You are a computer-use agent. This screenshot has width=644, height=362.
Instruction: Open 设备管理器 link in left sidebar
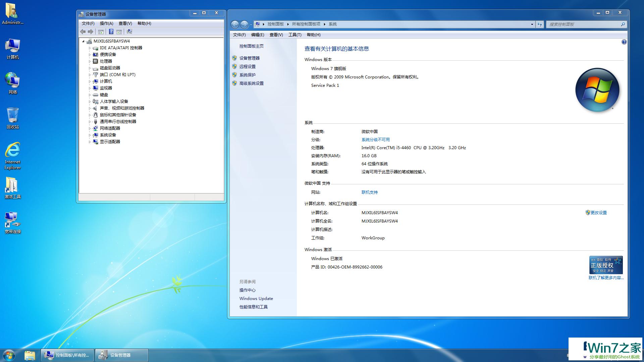pos(250,58)
